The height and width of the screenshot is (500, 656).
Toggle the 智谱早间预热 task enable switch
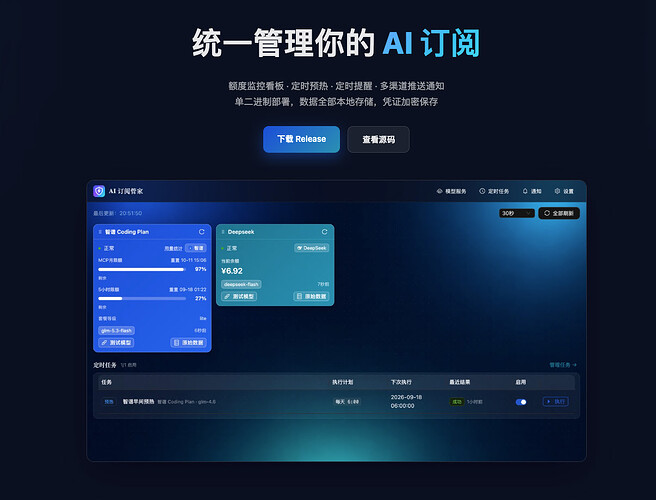521,402
